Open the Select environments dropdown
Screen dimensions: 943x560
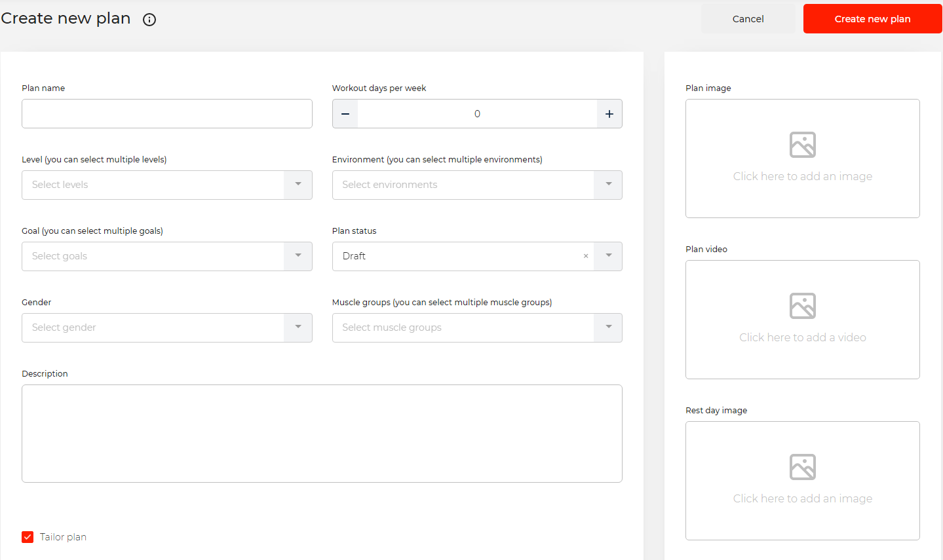[608, 185]
